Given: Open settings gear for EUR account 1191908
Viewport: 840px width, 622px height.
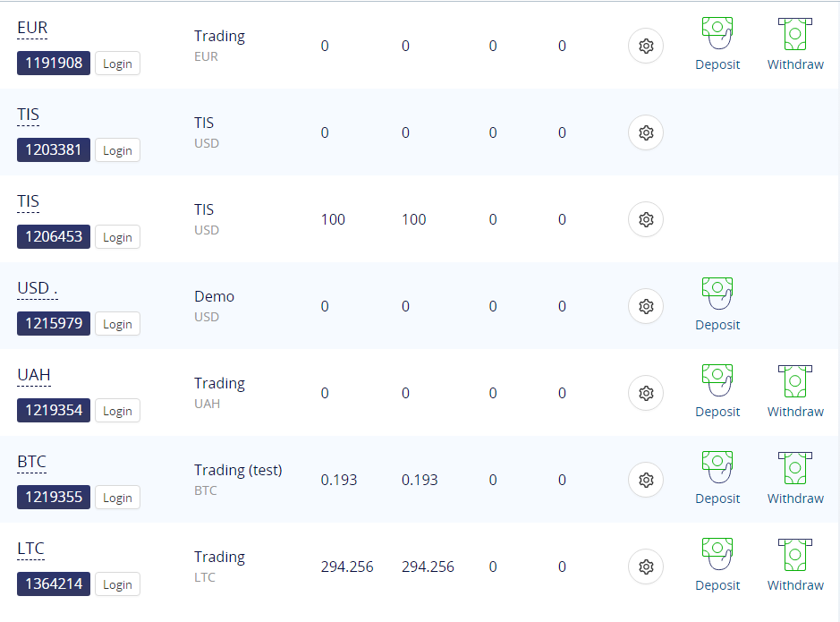Looking at the screenshot, I should (646, 46).
